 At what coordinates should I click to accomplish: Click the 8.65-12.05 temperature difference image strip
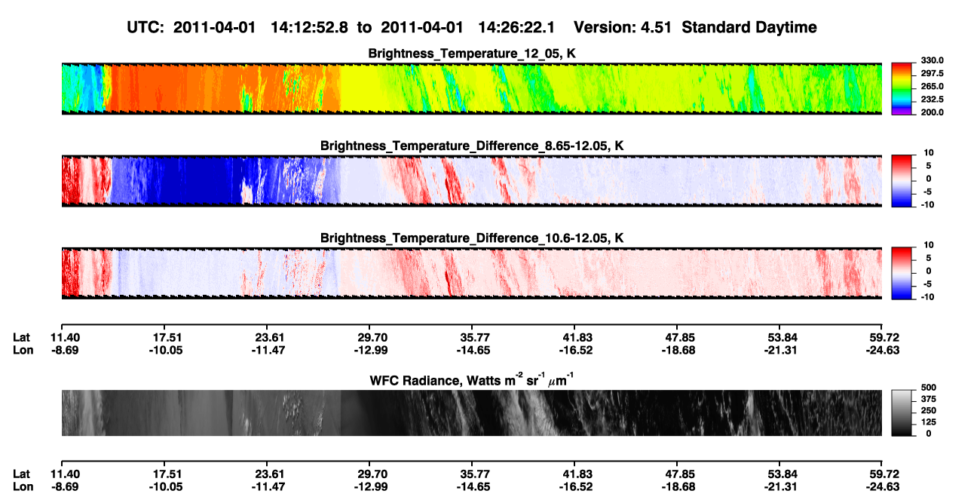[x=471, y=180]
